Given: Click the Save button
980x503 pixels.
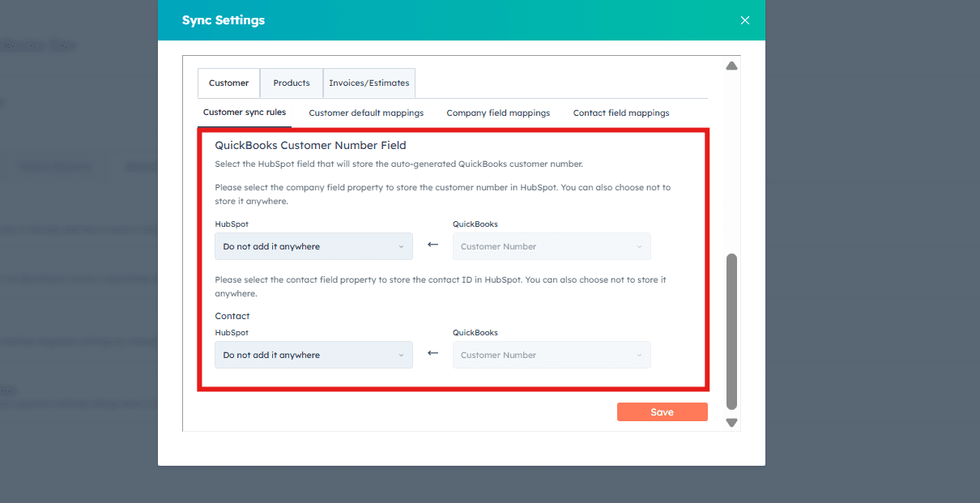Looking at the screenshot, I should point(662,412).
